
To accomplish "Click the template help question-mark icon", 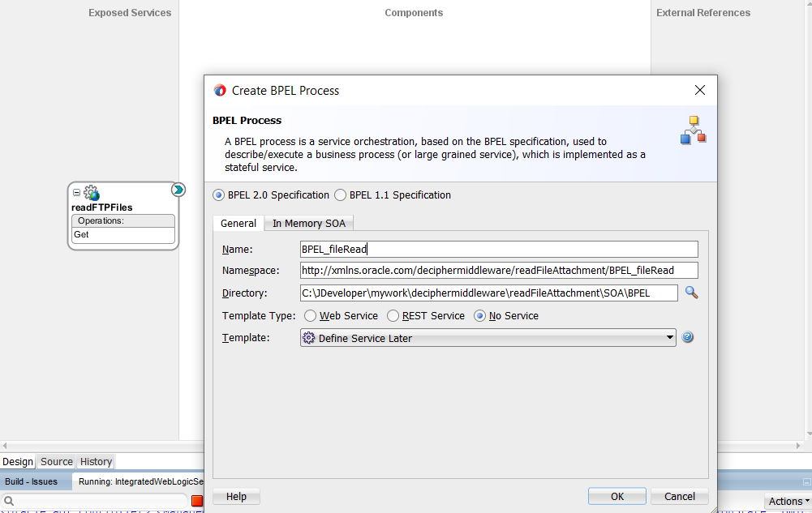I will (x=688, y=337).
